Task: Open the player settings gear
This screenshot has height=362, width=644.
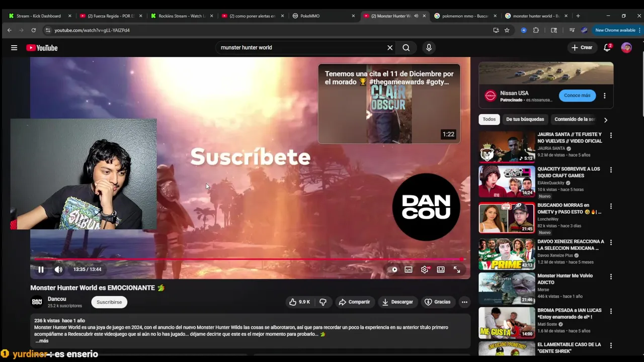Action: (425, 269)
